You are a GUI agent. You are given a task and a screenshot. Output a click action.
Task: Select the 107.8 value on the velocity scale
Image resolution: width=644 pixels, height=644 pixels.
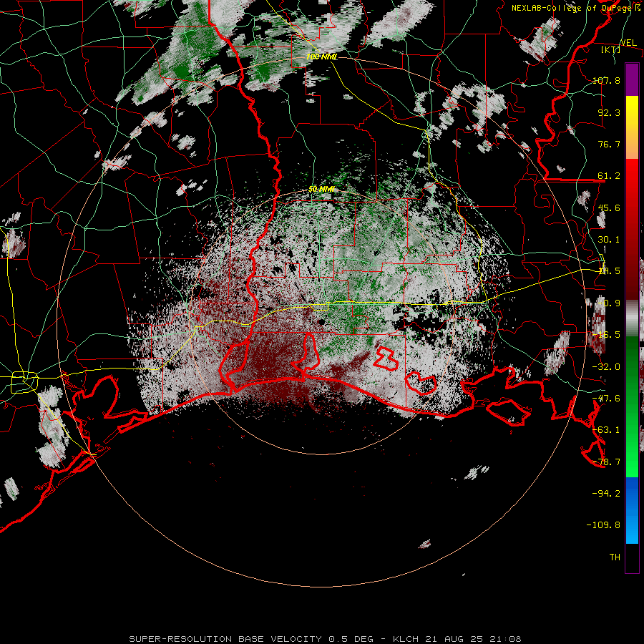click(606, 80)
